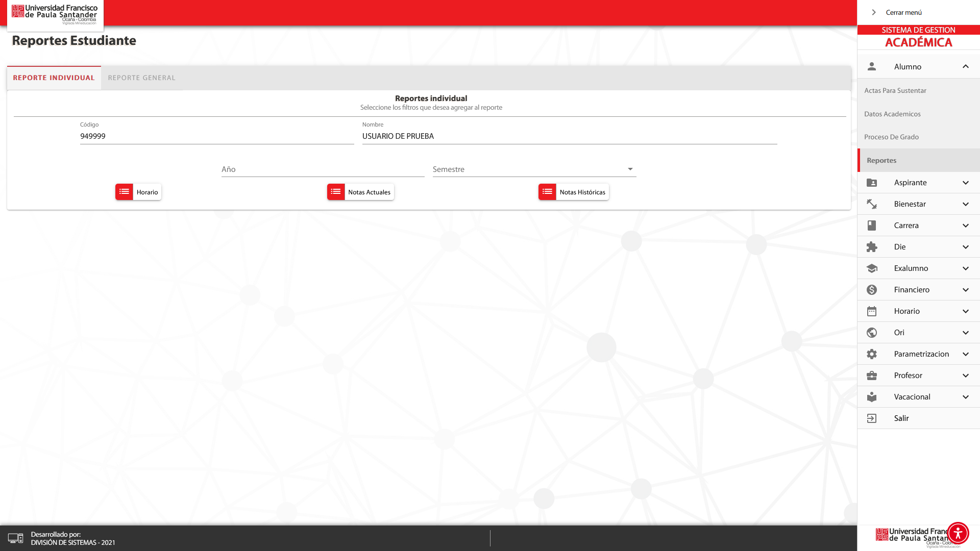Viewport: 980px width, 551px height.
Task: Click the Parametrizacion gear icon
Action: coord(872,354)
